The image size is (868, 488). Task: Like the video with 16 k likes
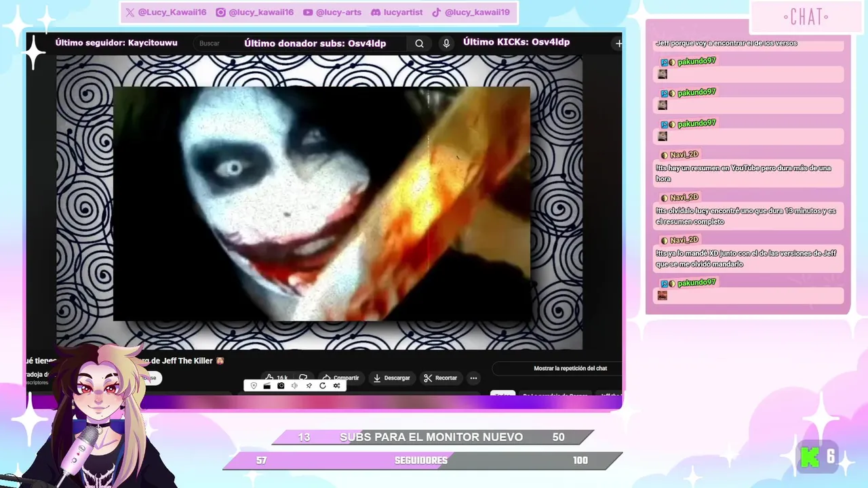[x=277, y=378]
